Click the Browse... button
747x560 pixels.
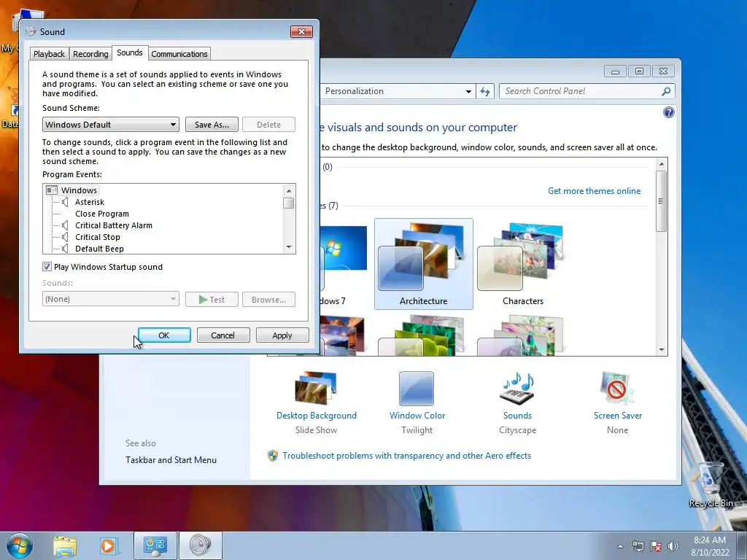[268, 300]
